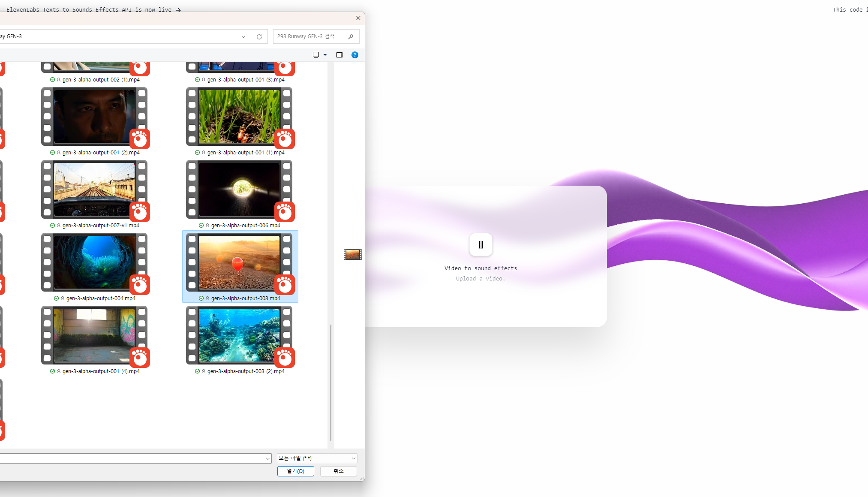Select gen-3-alpha-output-007-v1.mp4 train video
Viewport: 868px width, 497px height.
tap(95, 190)
